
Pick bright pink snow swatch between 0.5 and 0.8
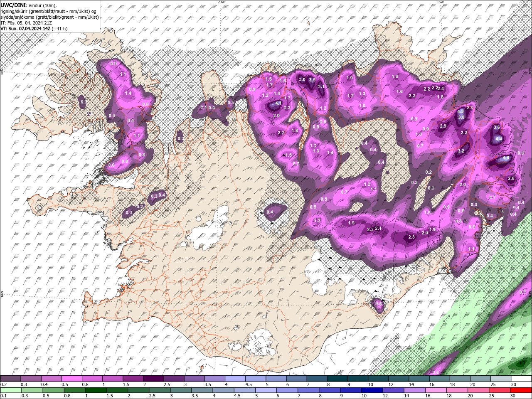tap(72, 379)
